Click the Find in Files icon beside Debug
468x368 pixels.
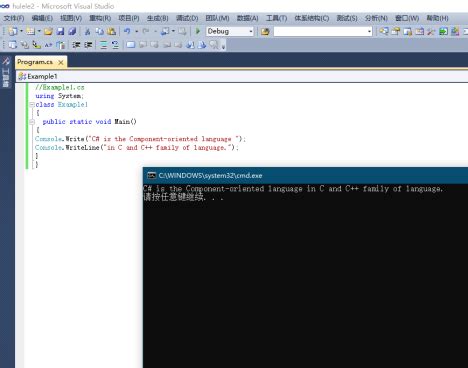[x=265, y=32]
